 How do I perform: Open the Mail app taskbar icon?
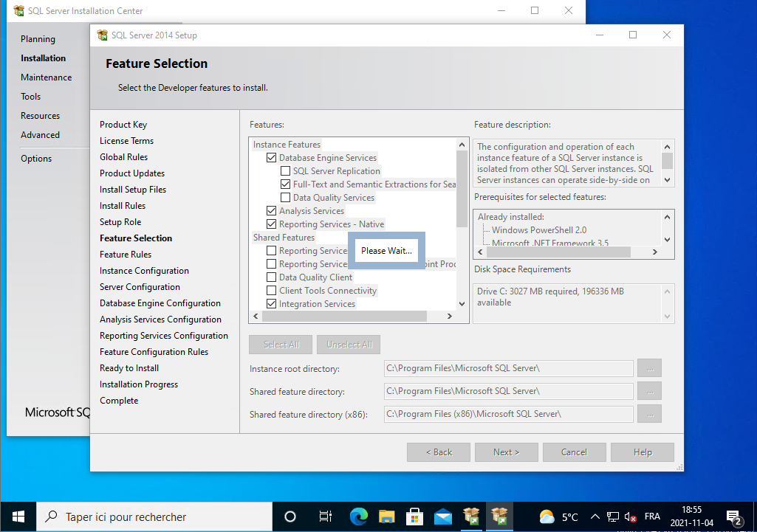tap(443, 517)
